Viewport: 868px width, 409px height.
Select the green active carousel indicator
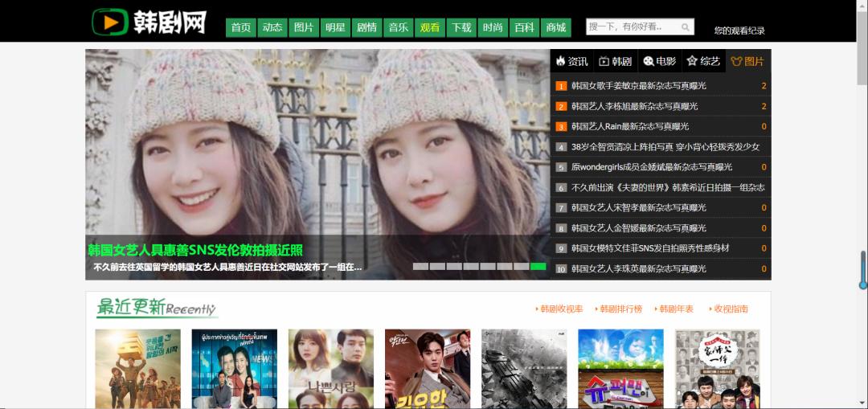(x=538, y=266)
